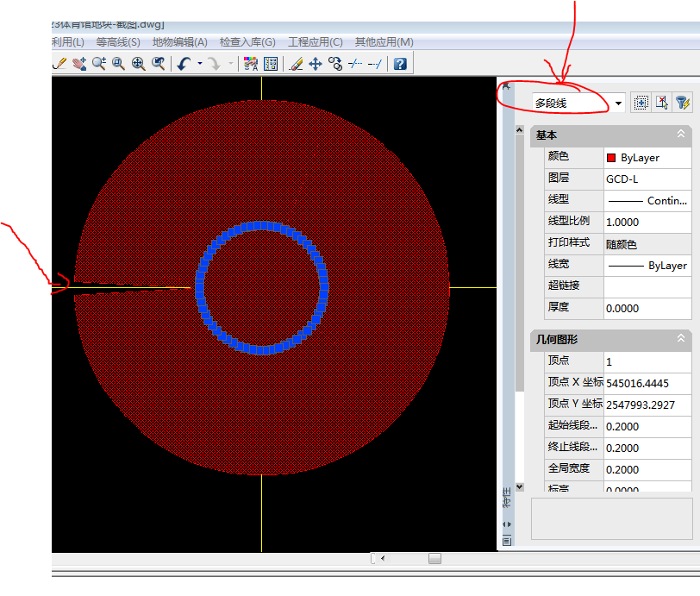
Task: Click the empty 超链接 field
Action: (647, 287)
